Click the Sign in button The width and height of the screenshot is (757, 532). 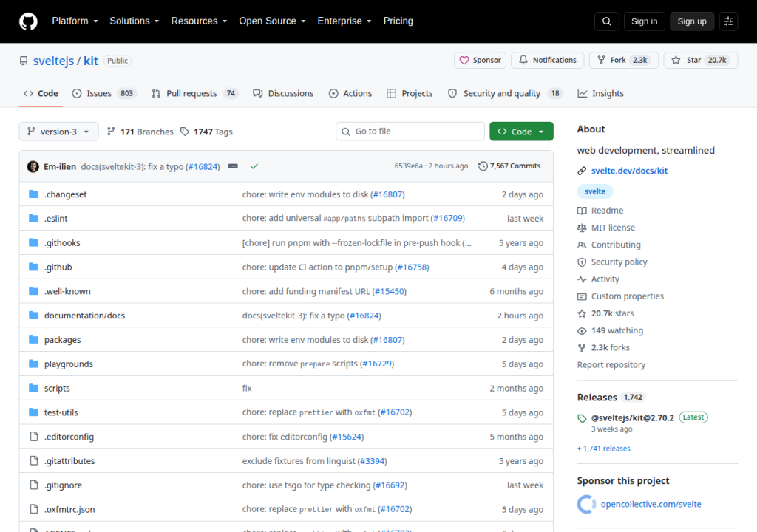pos(644,21)
